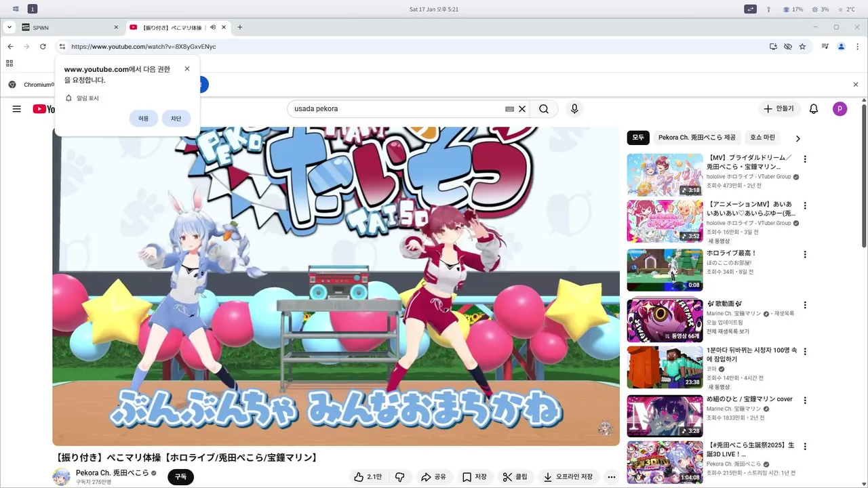Open more actions ellipsis below video
Viewport: 868px width, 488px height.
pos(611,477)
